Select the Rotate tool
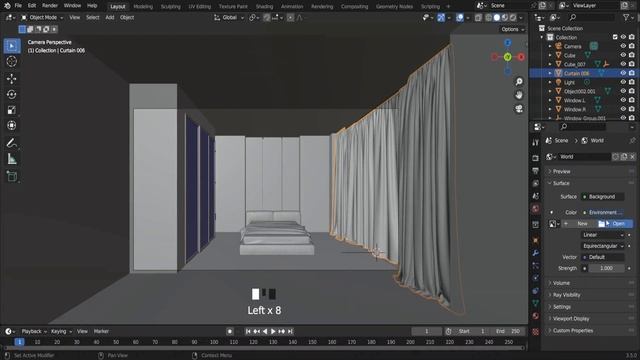The width and height of the screenshot is (640, 360). [12, 94]
